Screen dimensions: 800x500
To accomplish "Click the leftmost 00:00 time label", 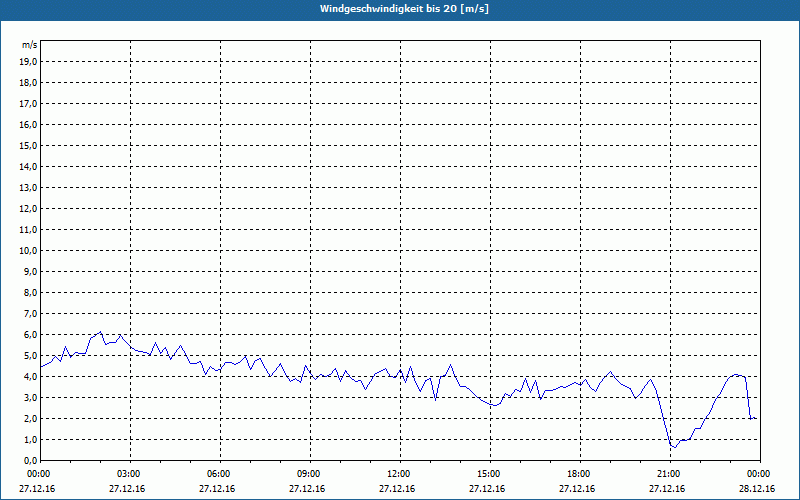I will [x=39, y=473].
